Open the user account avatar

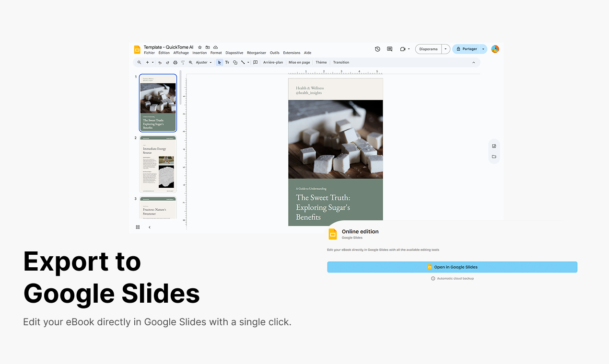495,49
